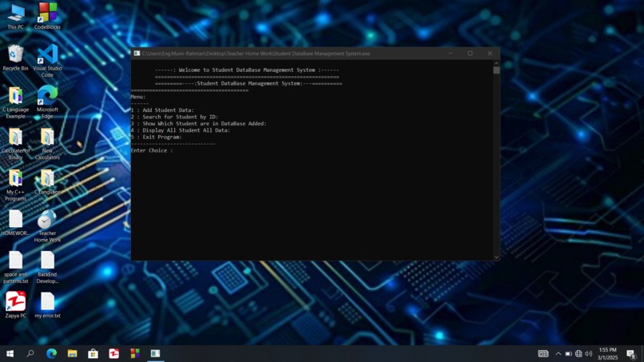This screenshot has width=644, height=362.
Task: Click '3 : Show Which Student are in DataBase Added:'
Action: point(199,123)
